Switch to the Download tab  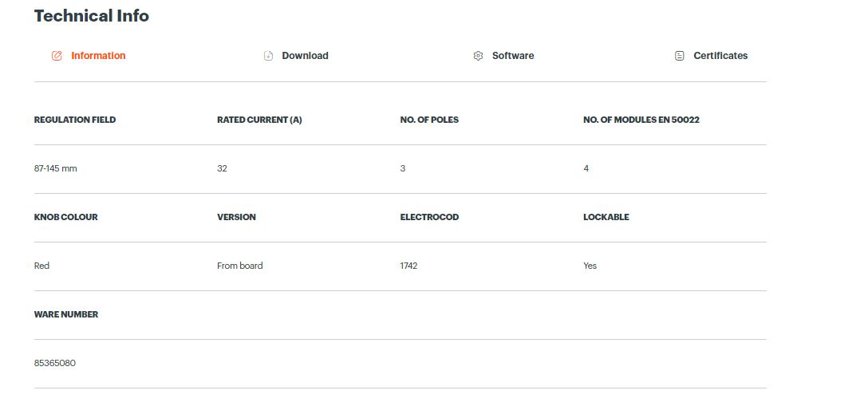(296, 56)
